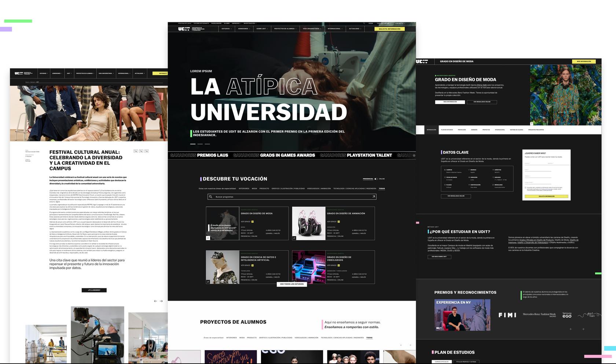This screenshot has height=364, width=616.
Task: Click the yellow arrow beside Grado en Diseño de Videojuegos
Action: (x=338, y=265)
